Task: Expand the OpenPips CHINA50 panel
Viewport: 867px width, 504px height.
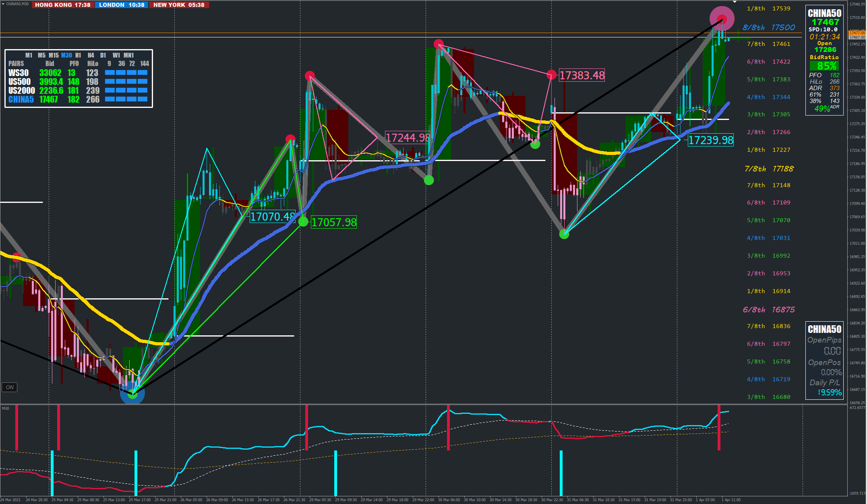Action: (824, 329)
